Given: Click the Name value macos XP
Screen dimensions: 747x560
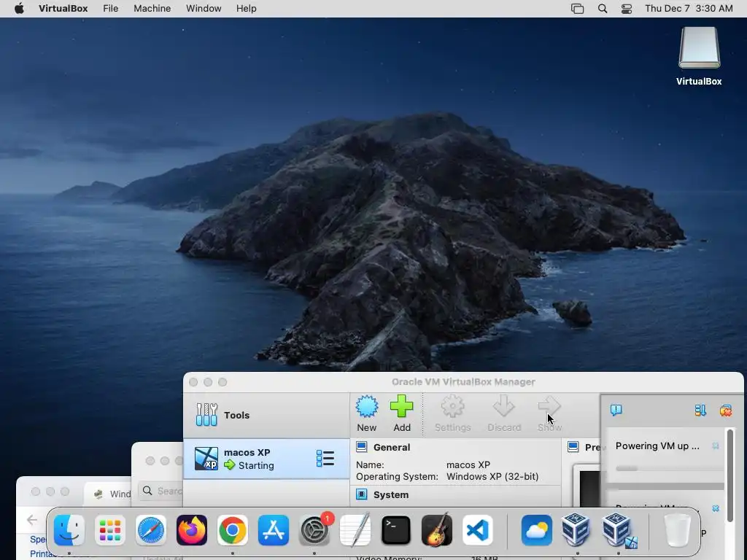Looking at the screenshot, I should (468, 464).
